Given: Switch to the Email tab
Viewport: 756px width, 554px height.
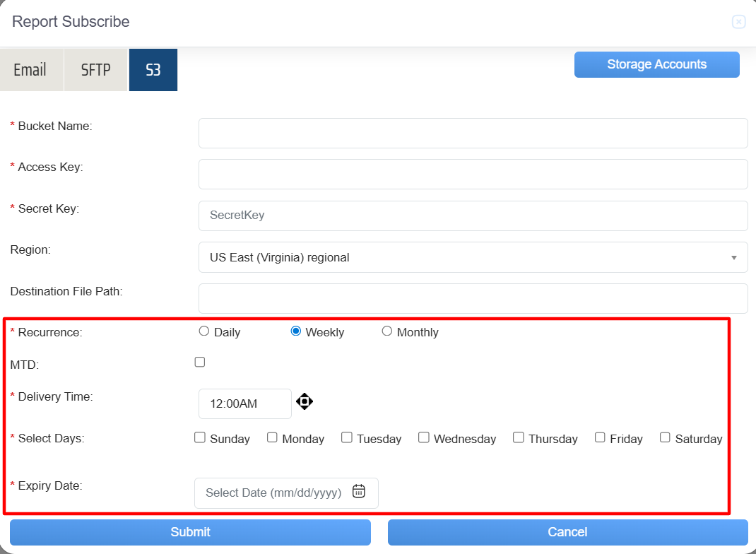Looking at the screenshot, I should tap(30, 70).
